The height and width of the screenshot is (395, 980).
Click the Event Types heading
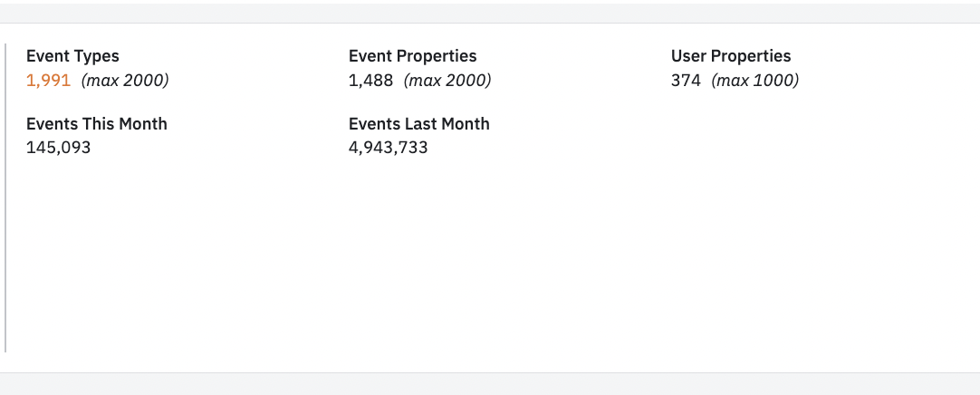pos(72,56)
